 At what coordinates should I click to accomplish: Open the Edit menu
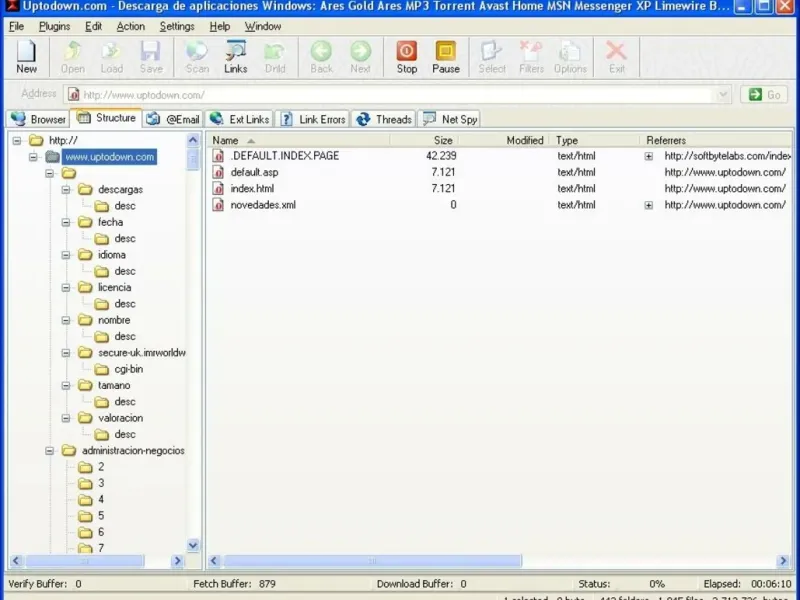(93, 27)
